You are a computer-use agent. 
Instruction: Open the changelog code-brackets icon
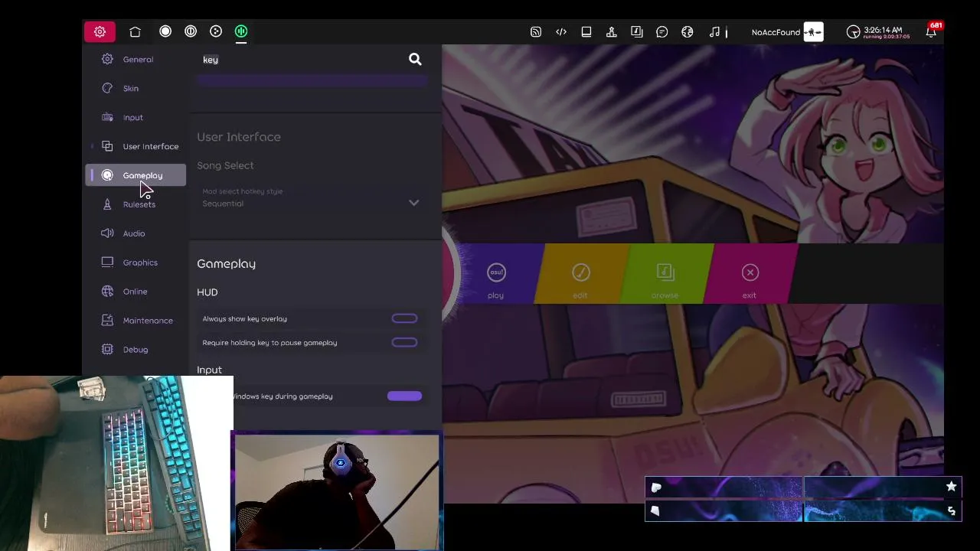coord(561,32)
